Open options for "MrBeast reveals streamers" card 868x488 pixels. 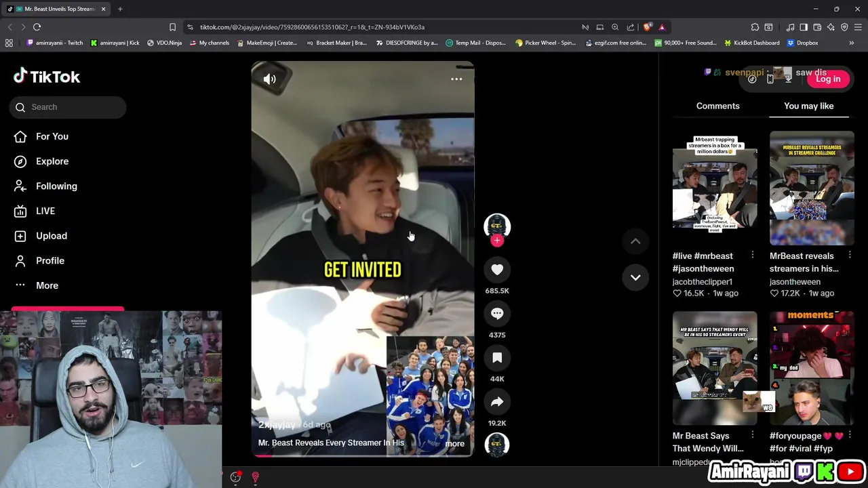click(850, 255)
